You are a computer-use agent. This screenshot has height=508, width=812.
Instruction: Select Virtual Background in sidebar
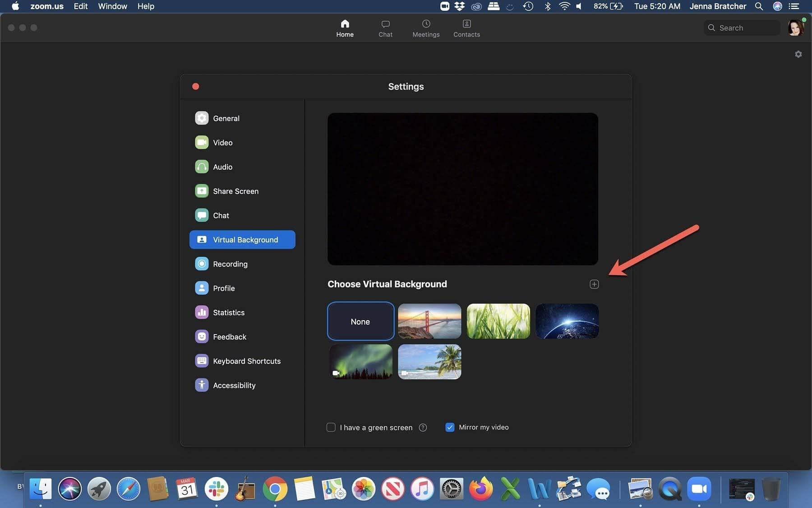click(x=242, y=240)
